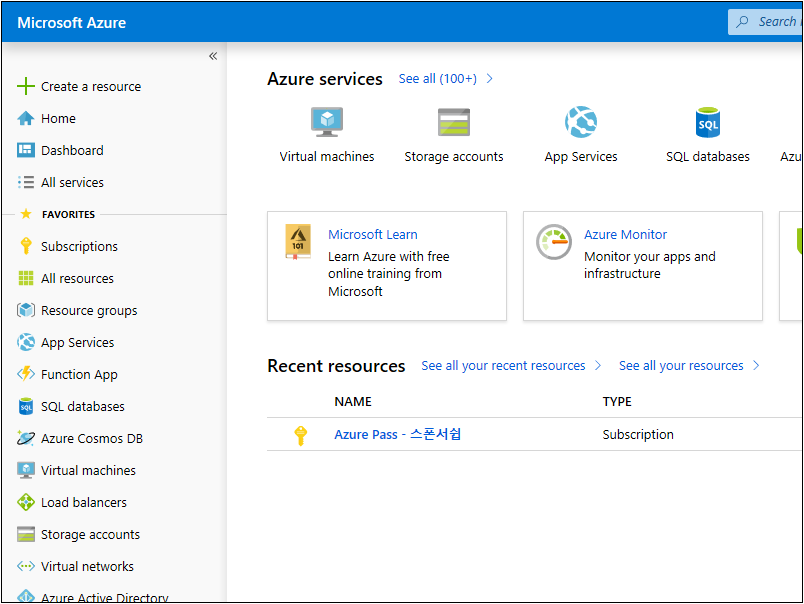
Task: Click the Azure Active Directory icon
Action: (26, 596)
